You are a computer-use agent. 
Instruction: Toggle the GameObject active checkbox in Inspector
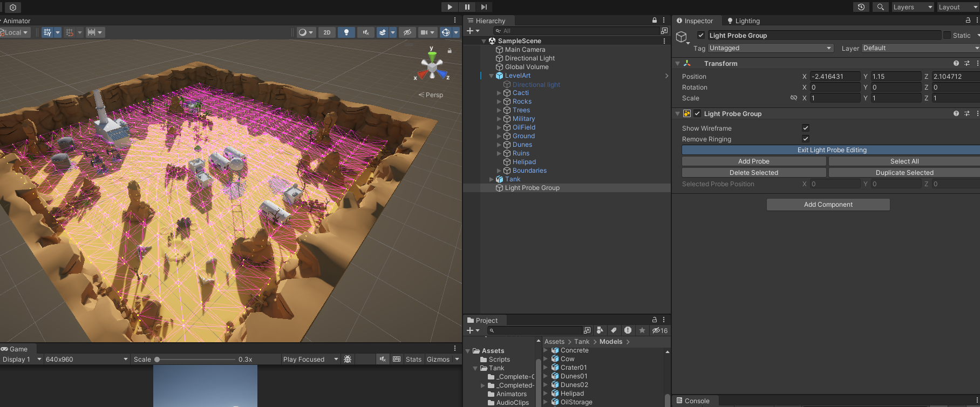pyautogui.click(x=701, y=35)
